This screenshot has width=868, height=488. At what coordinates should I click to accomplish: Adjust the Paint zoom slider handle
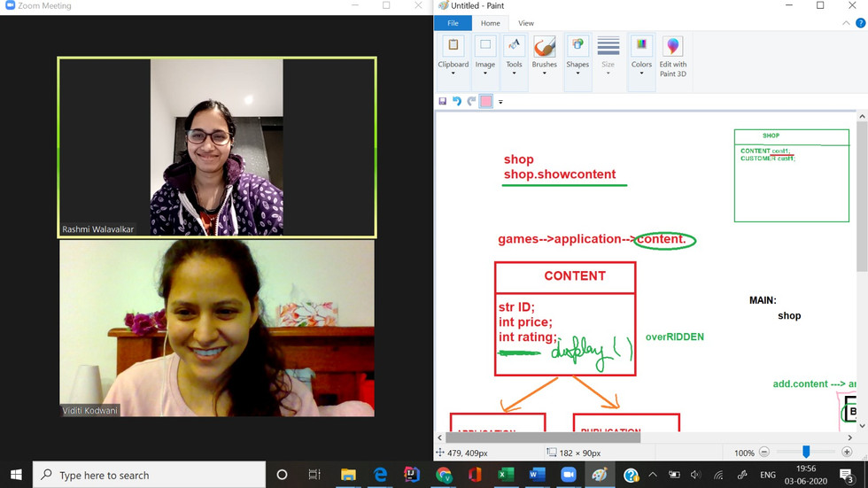click(806, 452)
